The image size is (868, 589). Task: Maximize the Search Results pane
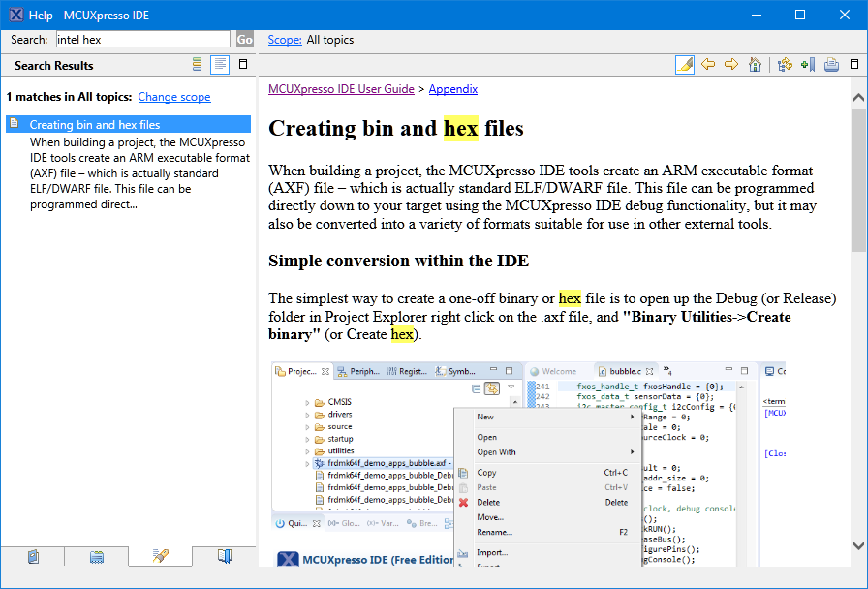click(x=242, y=64)
